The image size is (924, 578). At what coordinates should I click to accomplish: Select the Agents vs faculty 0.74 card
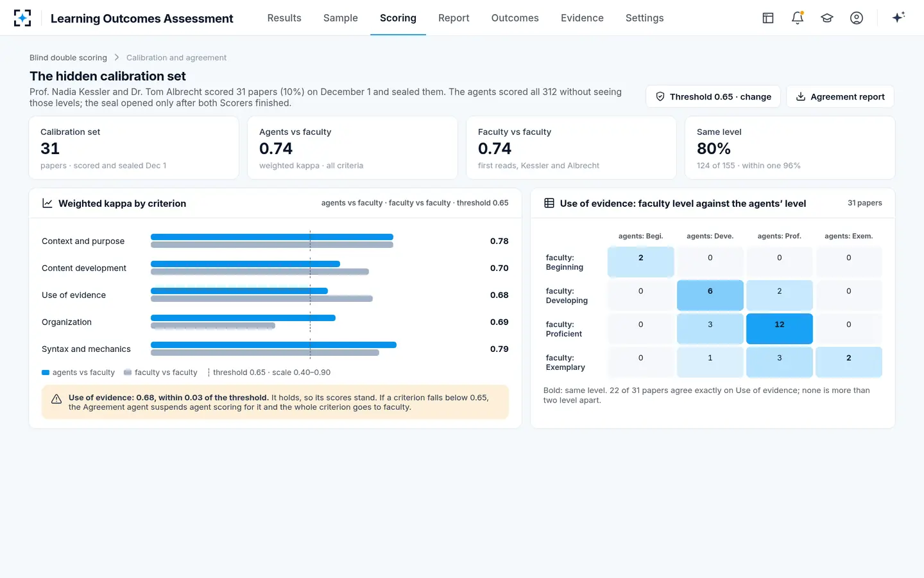(x=352, y=148)
